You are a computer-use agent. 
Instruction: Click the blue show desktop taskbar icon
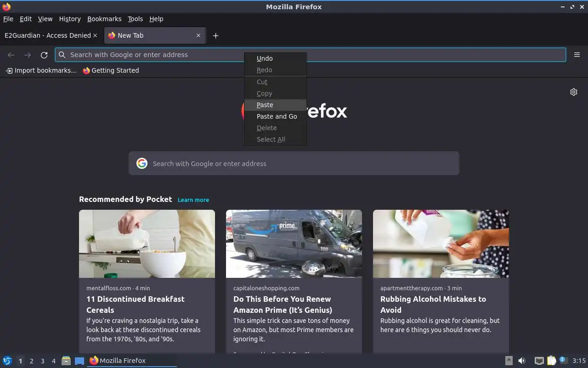coord(79,361)
